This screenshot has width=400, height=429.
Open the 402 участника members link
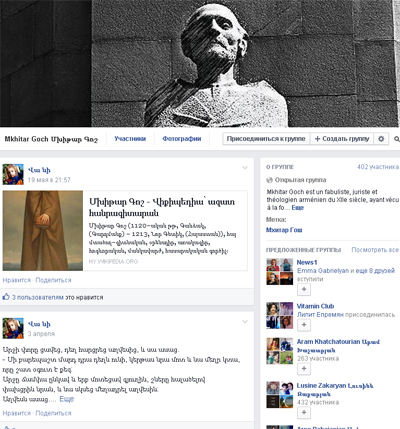click(x=378, y=167)
